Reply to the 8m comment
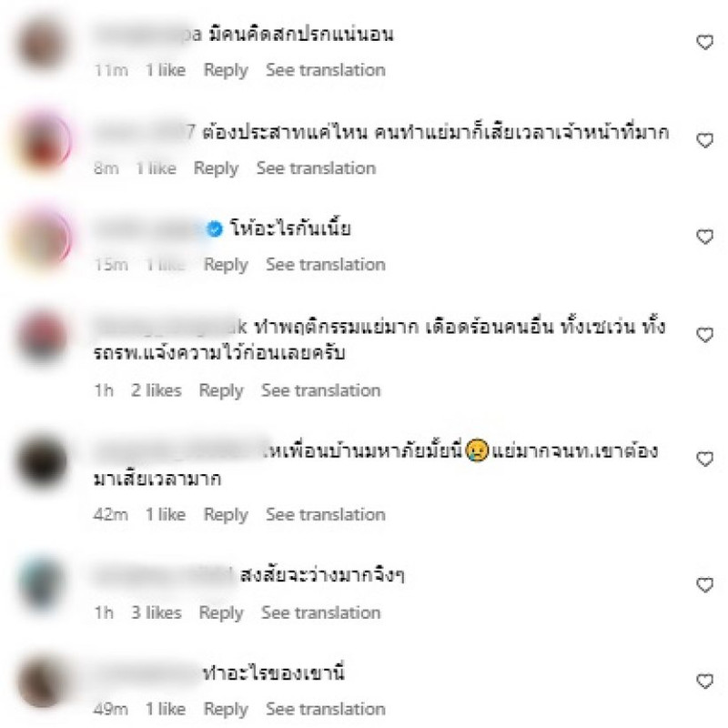 (216, 168)
